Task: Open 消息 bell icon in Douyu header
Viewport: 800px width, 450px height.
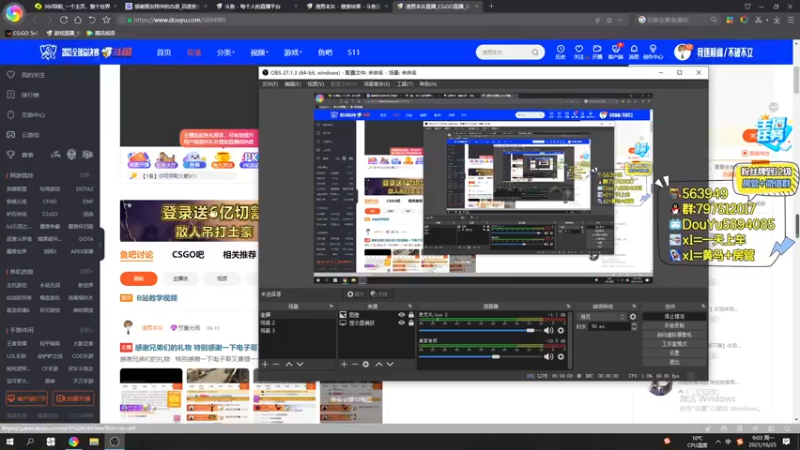Action: pyautogui.click(x=634, y=52)
